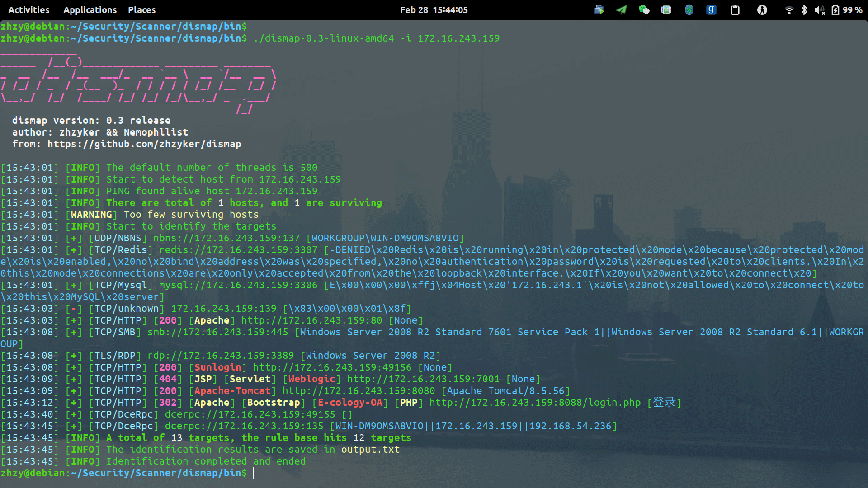The width and height of the screenshot is (868, 488).
Task: Click the [Apache Tomcat/8.5.56] banner
Action: point(506,390)
